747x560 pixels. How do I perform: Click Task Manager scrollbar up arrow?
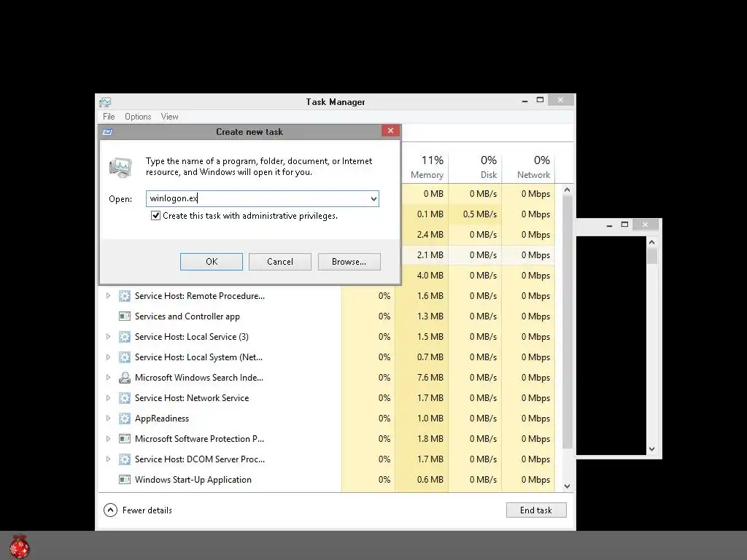[x=567, y=190]
